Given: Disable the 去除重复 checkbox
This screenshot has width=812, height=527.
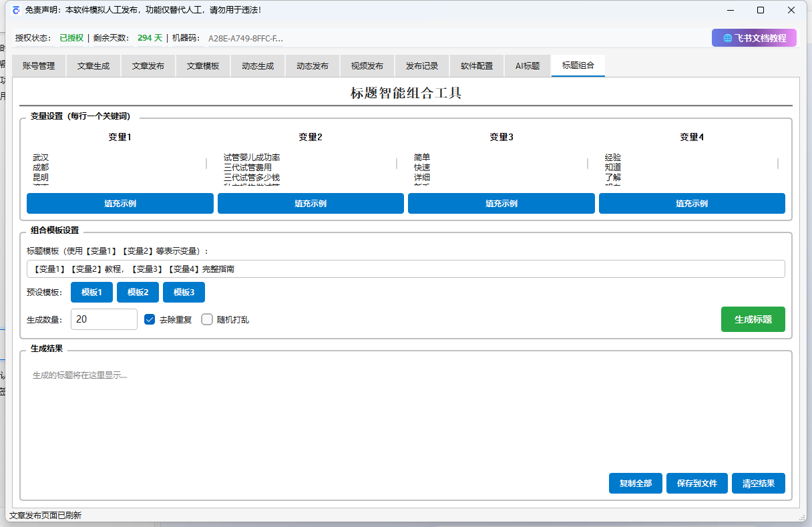Looking at the screenshot, I should 149,319.
